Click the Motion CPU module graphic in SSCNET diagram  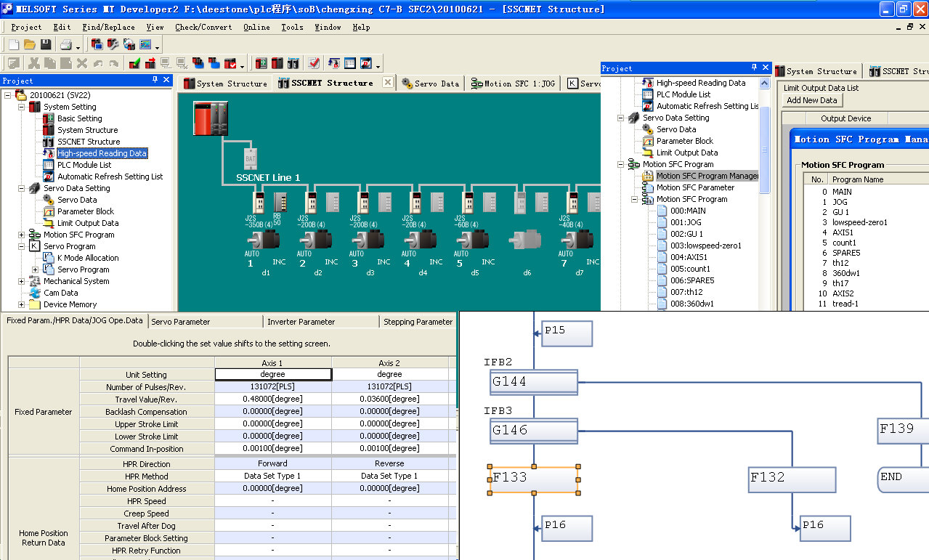pos(211,119)
